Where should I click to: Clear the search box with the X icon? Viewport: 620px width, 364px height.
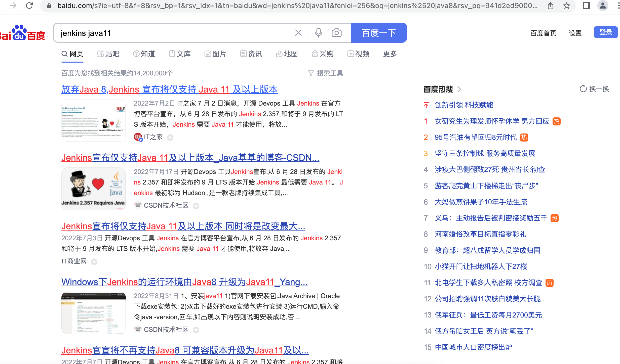(x=298, y=33)
